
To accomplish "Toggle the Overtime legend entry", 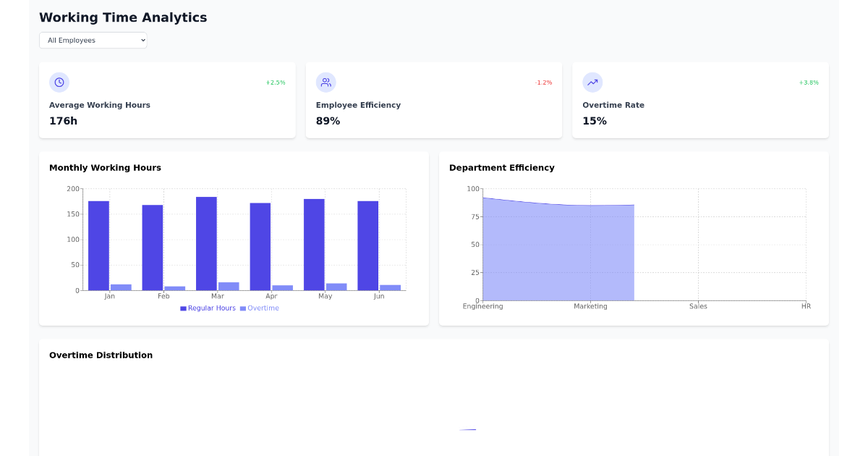I will [260, 308].
